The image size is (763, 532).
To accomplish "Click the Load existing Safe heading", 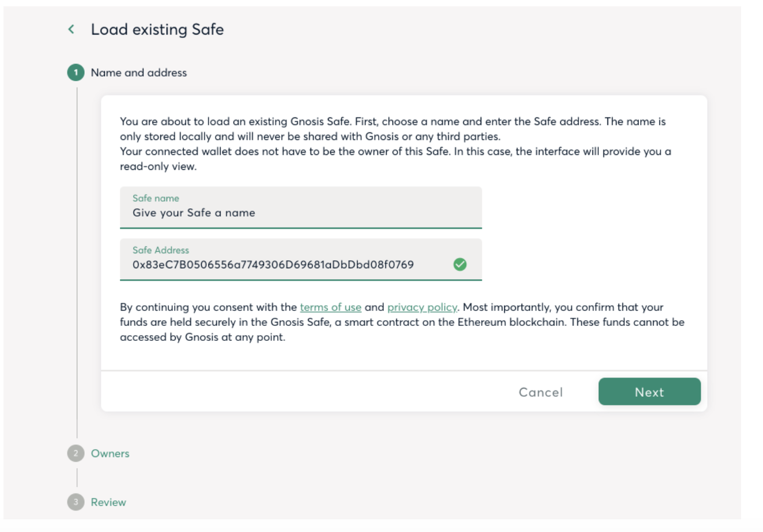I will 157,29.
